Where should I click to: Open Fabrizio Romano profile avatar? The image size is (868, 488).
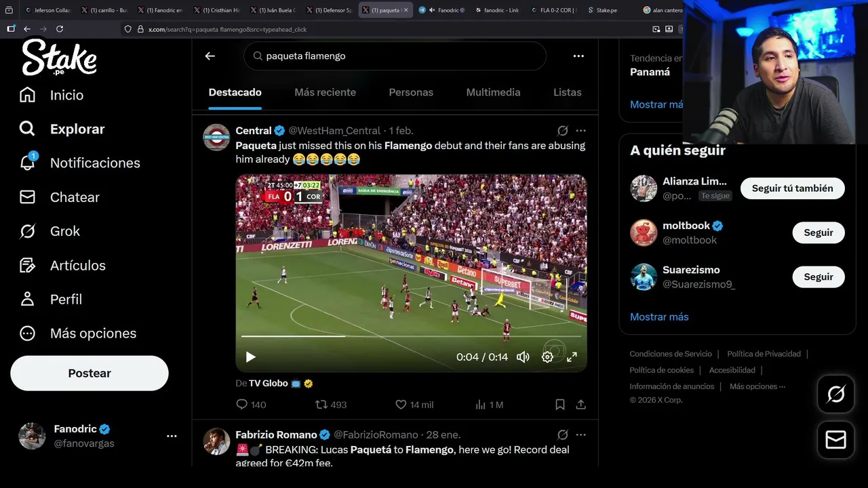click(216, 441)
